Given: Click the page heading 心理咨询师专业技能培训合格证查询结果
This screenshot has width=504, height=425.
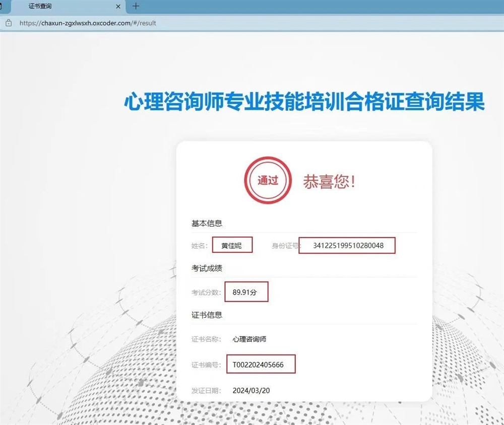Looking at the screenshot, I should [x=304, y=102].
